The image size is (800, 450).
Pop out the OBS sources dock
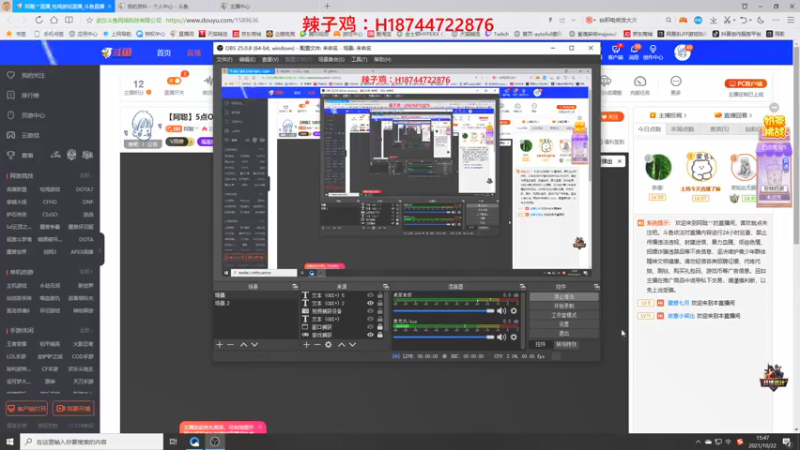tap(386, 287)
